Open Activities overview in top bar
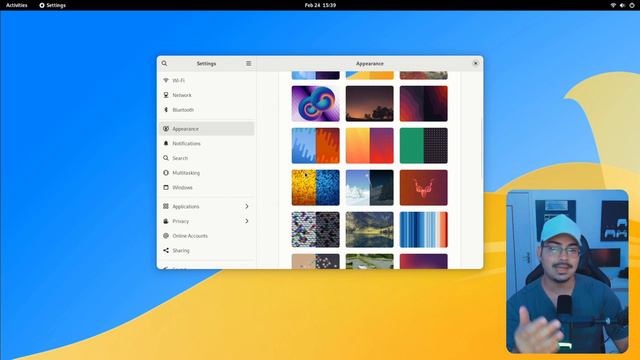This screenshot has width=640, height=360. [16, 5]
